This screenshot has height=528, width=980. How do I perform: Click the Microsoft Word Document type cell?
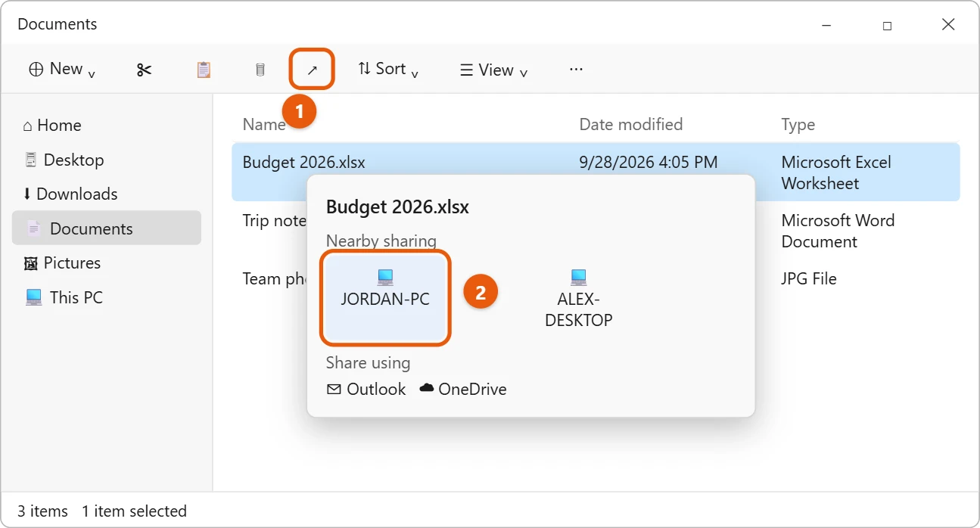coord(838,231)
